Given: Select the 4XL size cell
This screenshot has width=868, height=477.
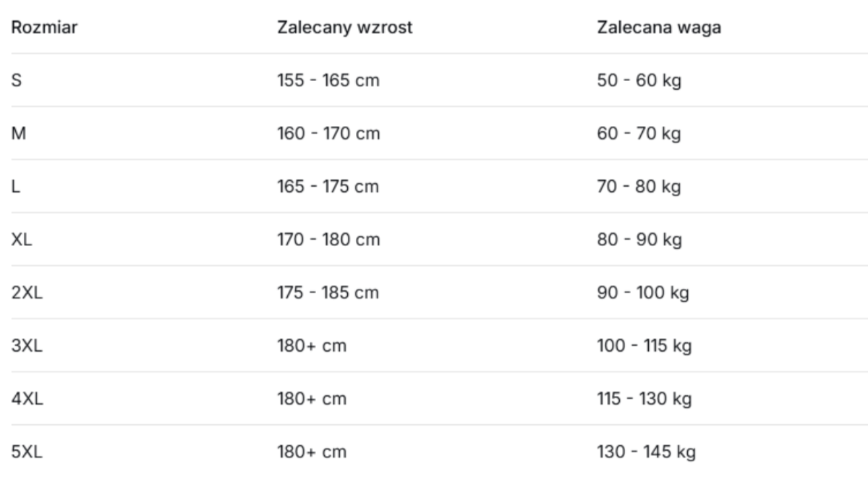Looking at the screenshot, I should point(26,399).
